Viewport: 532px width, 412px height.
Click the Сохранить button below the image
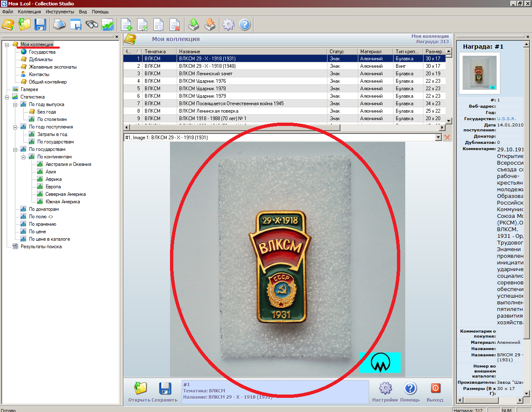[165, 392]
